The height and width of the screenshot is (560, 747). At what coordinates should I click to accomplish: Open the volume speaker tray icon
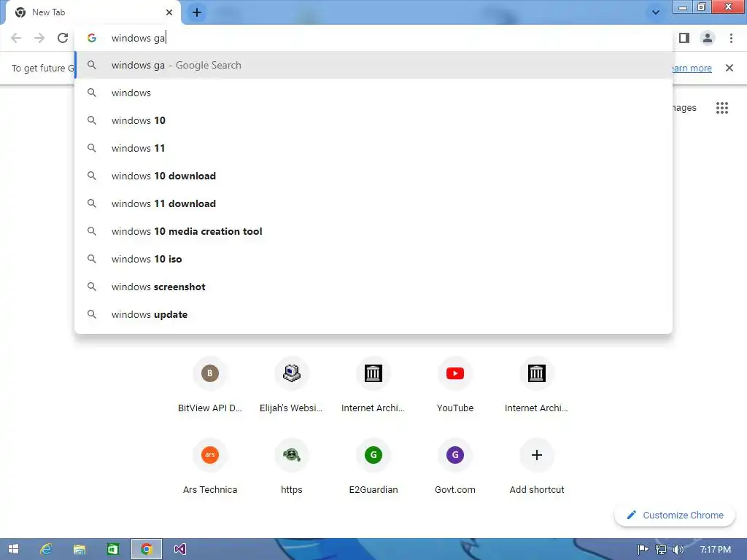pos(678,550)
